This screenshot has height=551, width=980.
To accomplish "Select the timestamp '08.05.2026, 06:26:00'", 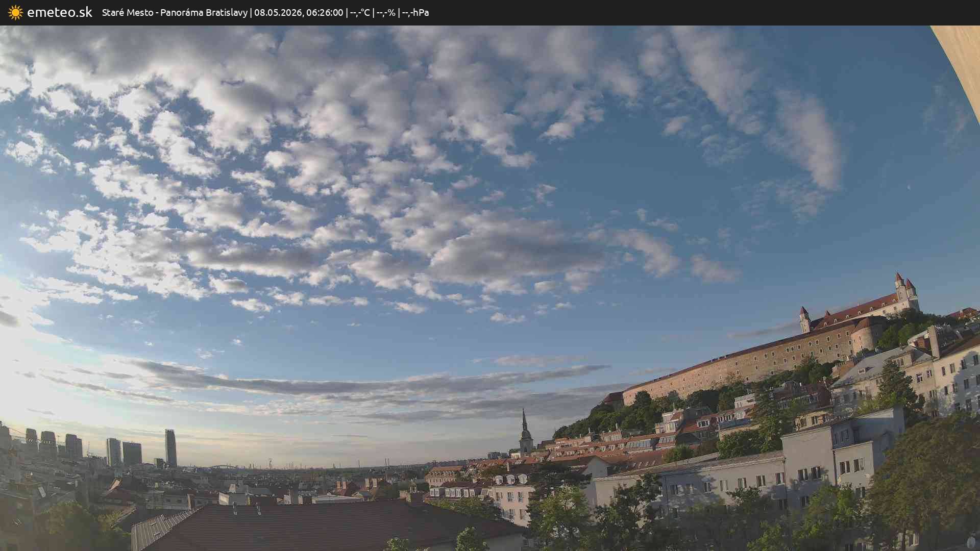I will (299, 13).
